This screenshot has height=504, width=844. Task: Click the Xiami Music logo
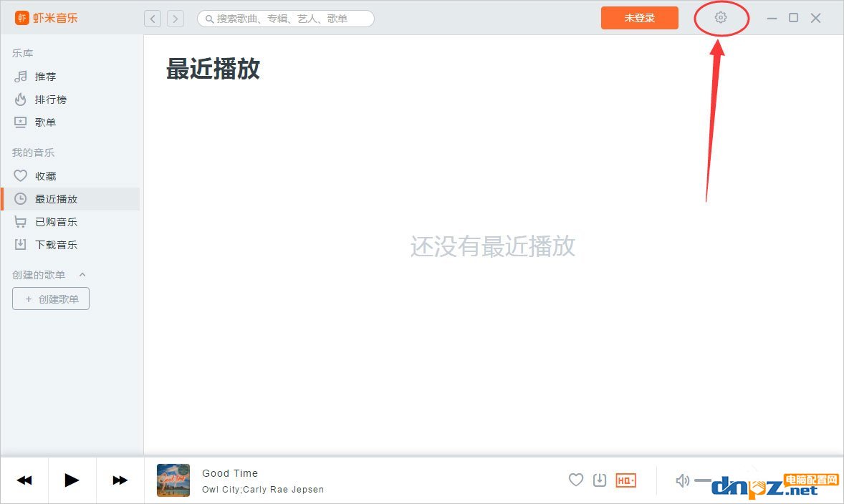tap(47, 18)
